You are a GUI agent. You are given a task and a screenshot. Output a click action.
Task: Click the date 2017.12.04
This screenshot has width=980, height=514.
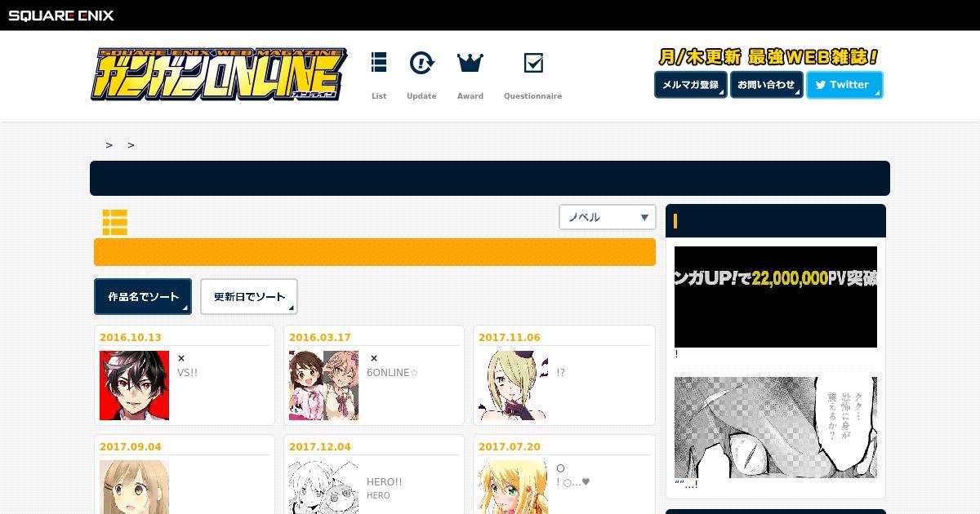point(320,447)
